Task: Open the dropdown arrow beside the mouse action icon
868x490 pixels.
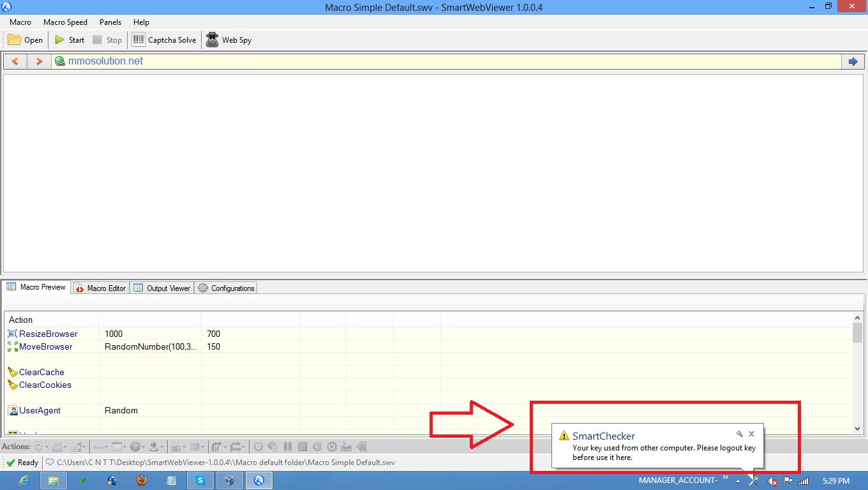Action: pyautogui.click(x=47, y=447)
